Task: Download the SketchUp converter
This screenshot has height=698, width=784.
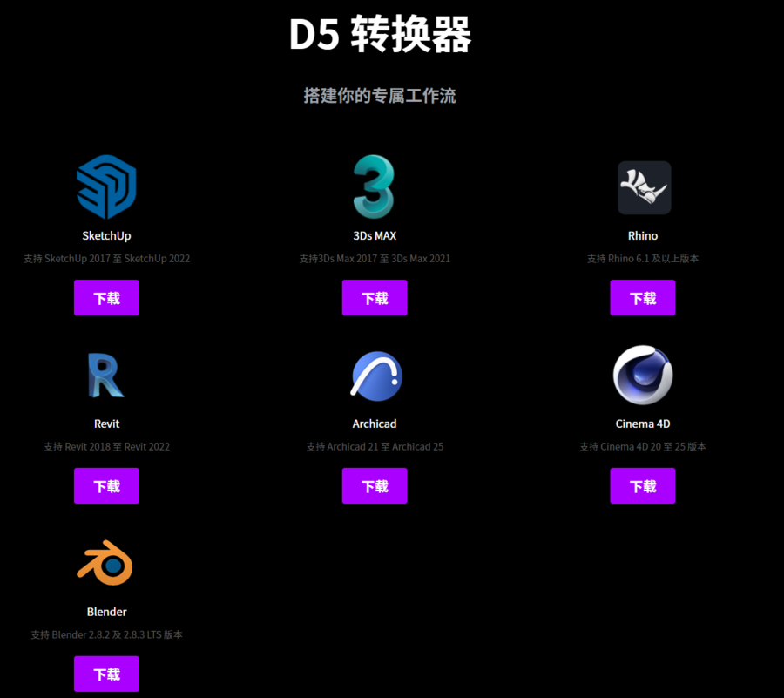Action: point(106,298)
